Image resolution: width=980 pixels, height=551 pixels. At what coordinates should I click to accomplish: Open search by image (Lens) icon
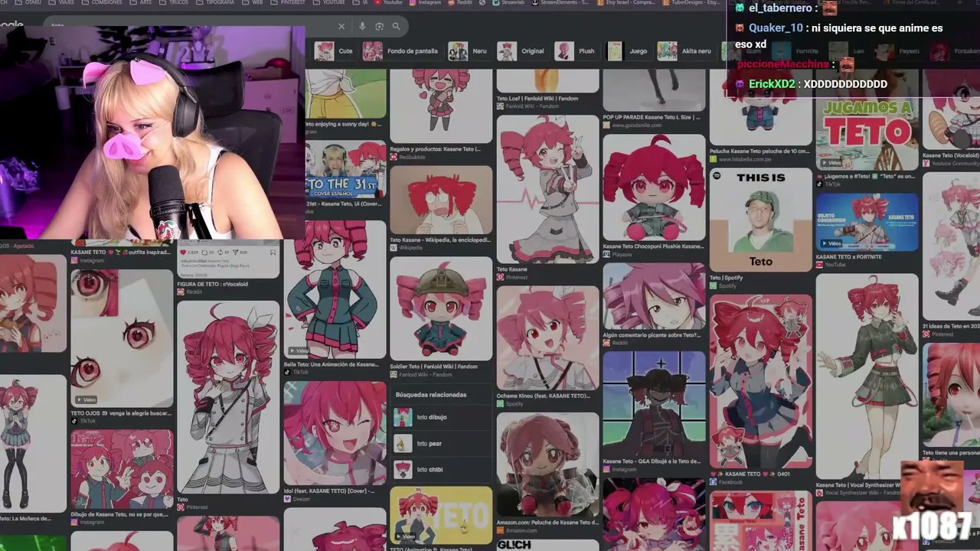(x=379, y=26)
